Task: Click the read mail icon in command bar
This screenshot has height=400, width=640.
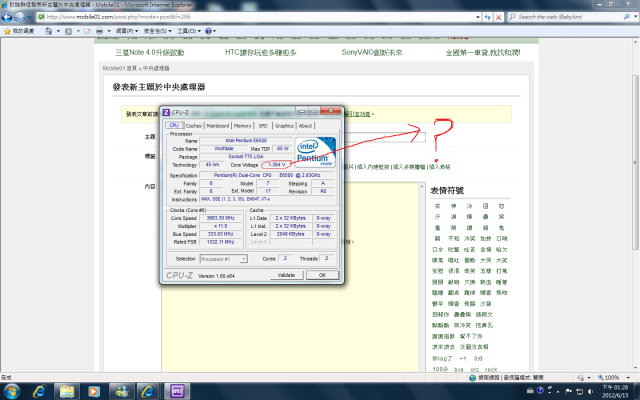Action: click(x=87, y=31)
